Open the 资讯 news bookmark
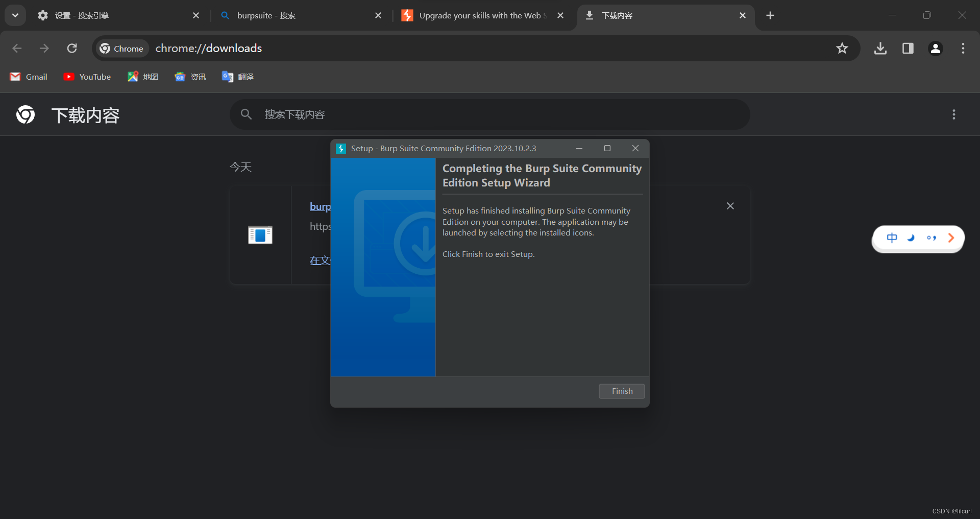The image size is (980, 519). tap(190, 77)
